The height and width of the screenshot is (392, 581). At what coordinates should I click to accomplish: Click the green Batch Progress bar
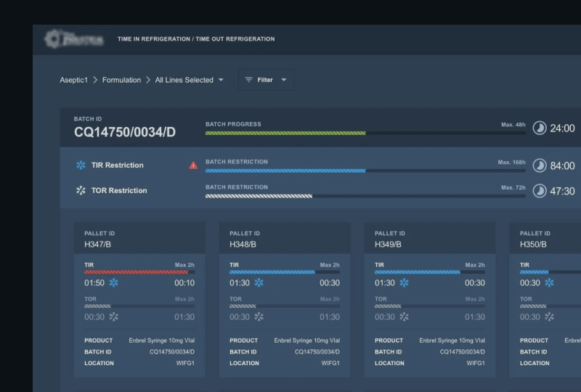pyautogui.click(x=285, y=133)
